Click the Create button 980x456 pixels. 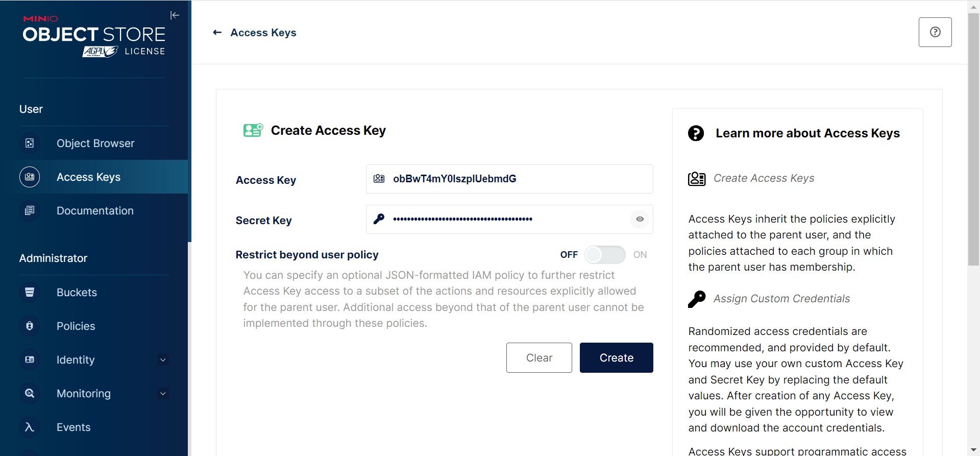616,358
